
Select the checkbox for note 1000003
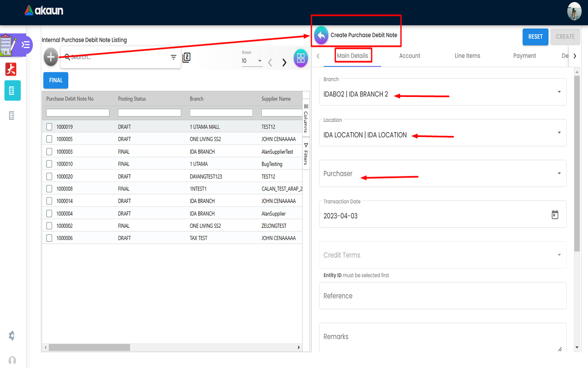pyautogui.click(x=49, y=152)
